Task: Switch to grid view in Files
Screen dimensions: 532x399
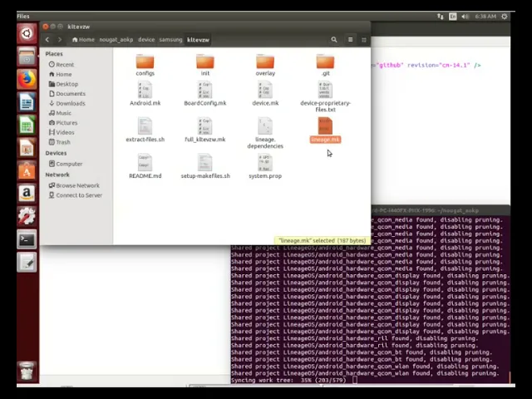Action: (x=364, y=40)
